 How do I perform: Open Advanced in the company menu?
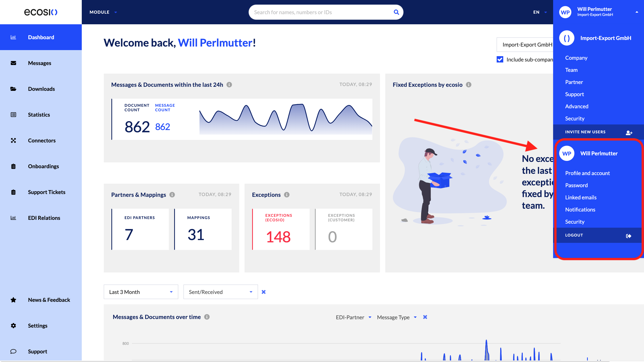click(x=577, y=106)
